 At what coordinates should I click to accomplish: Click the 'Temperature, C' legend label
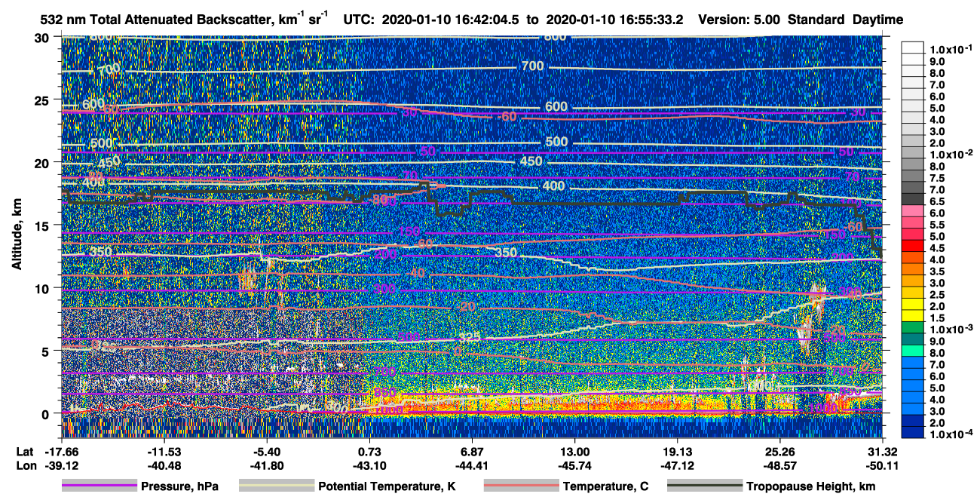click(x=605, y=487)
